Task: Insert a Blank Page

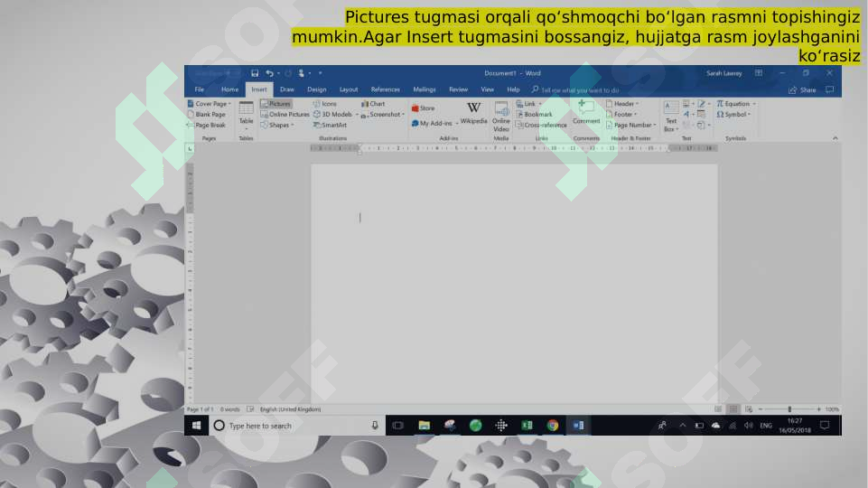Action: pos(207,114)
